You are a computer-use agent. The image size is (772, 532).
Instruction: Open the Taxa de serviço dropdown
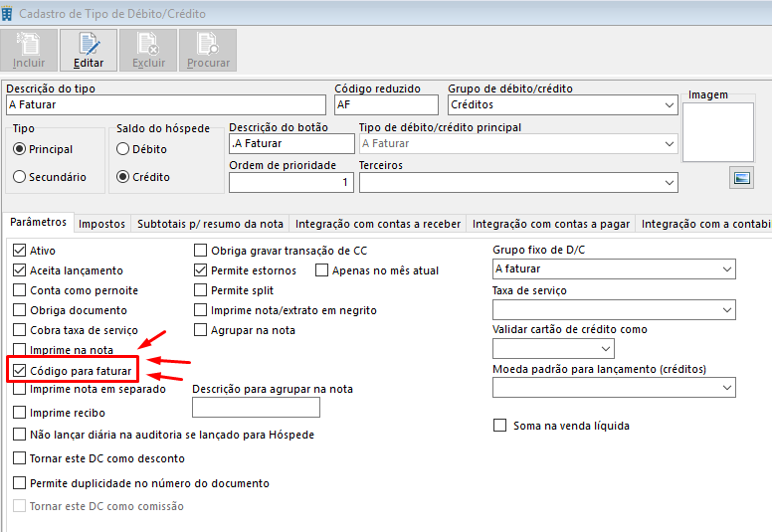coord(726,310)
